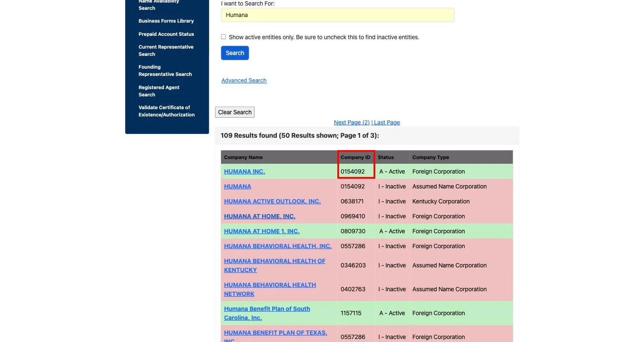Jump to the Last Page link

click(x=387, y=122)
